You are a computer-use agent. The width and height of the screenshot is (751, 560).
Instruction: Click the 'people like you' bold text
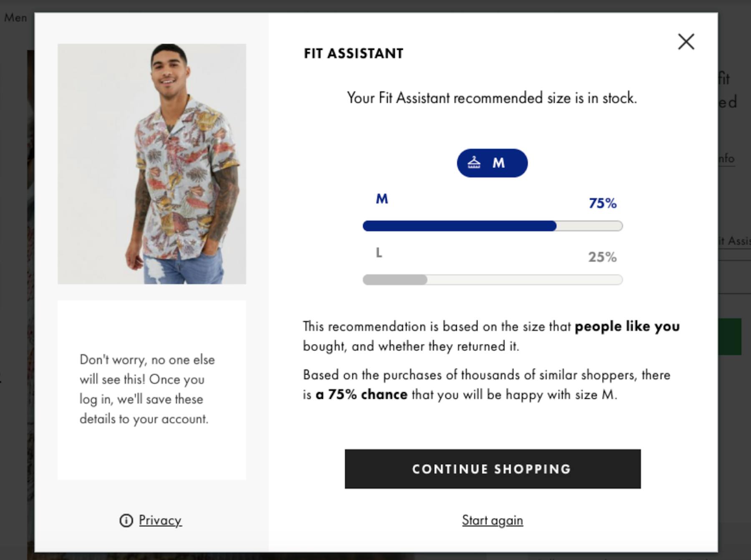627,326
